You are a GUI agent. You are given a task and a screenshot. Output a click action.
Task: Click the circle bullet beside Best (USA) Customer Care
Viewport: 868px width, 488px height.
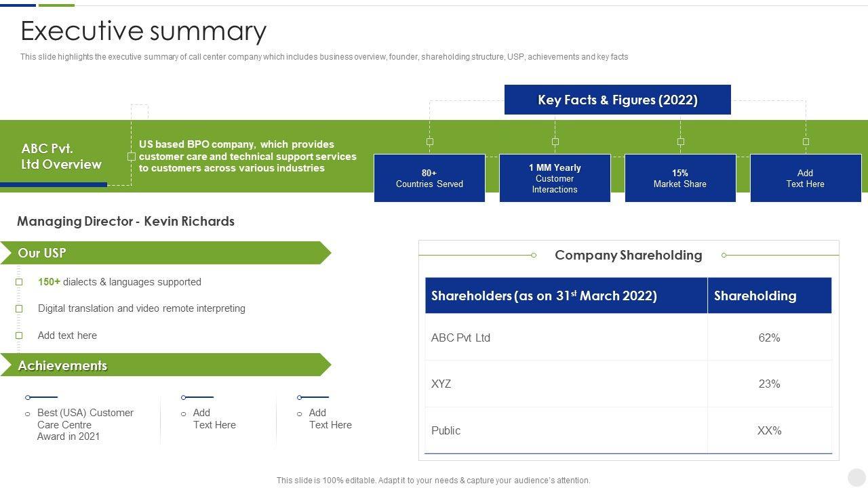[28, 413]
